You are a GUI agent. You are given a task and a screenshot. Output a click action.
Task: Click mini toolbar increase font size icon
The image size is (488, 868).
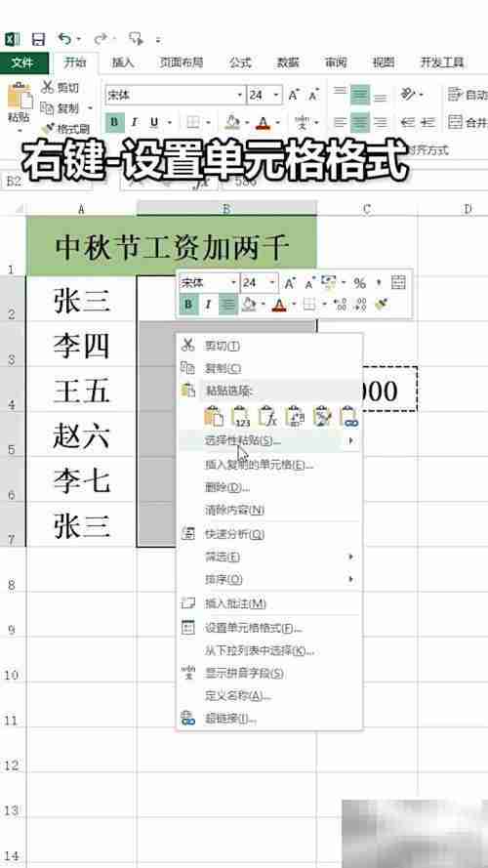(290, 283)
